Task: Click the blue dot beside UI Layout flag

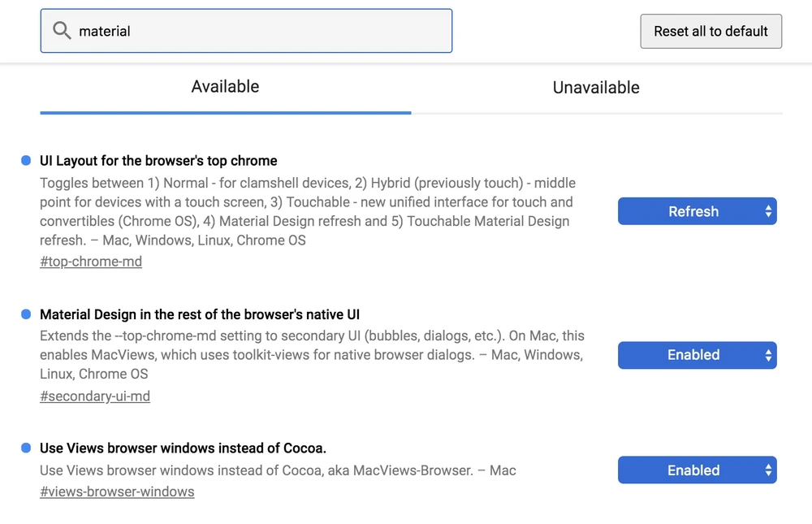Action: (x=26, y=161)
